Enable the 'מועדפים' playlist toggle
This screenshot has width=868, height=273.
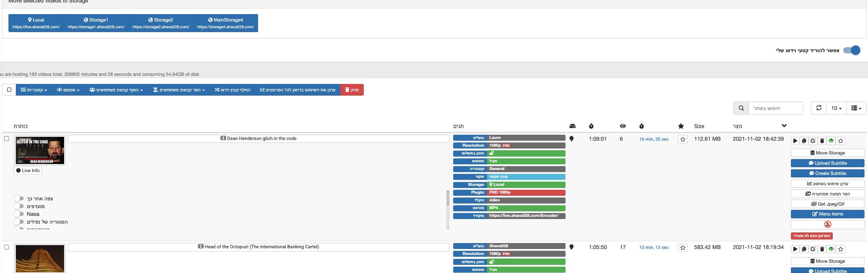tap(19, 206)
